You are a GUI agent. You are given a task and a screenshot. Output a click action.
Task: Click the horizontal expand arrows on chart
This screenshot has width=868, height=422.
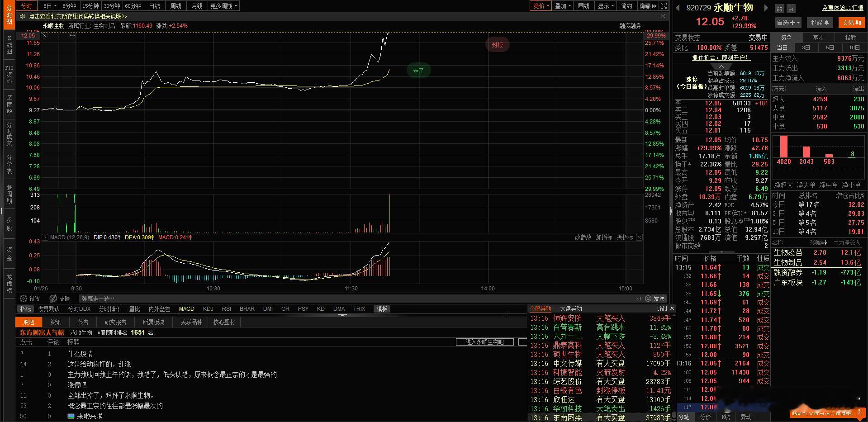coord(72,35)
